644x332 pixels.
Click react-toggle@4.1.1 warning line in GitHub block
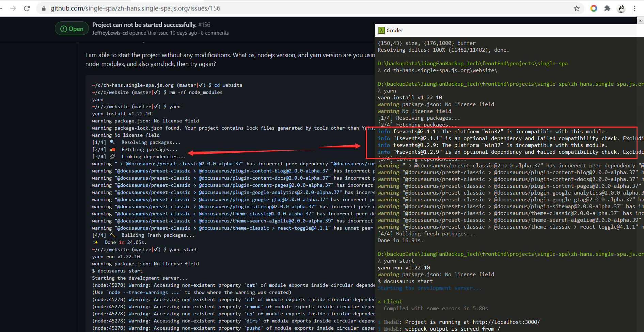point(233,228)
